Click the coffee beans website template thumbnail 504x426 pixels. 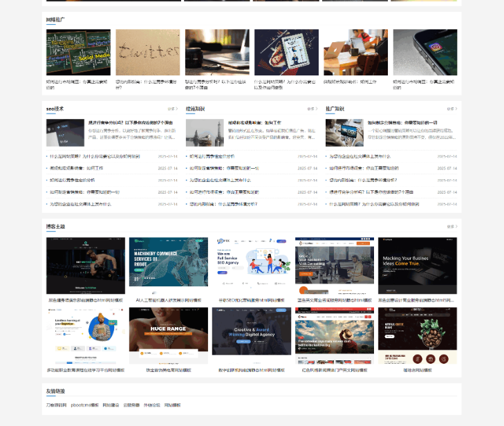coord(417,335)
